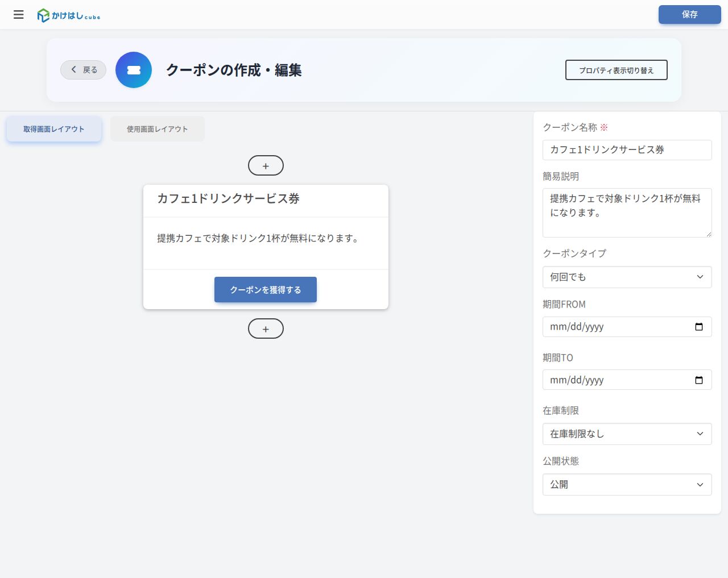728x578 pixels.
Task: Open calendar picker for 期間TO
Action: click(699, 380)
